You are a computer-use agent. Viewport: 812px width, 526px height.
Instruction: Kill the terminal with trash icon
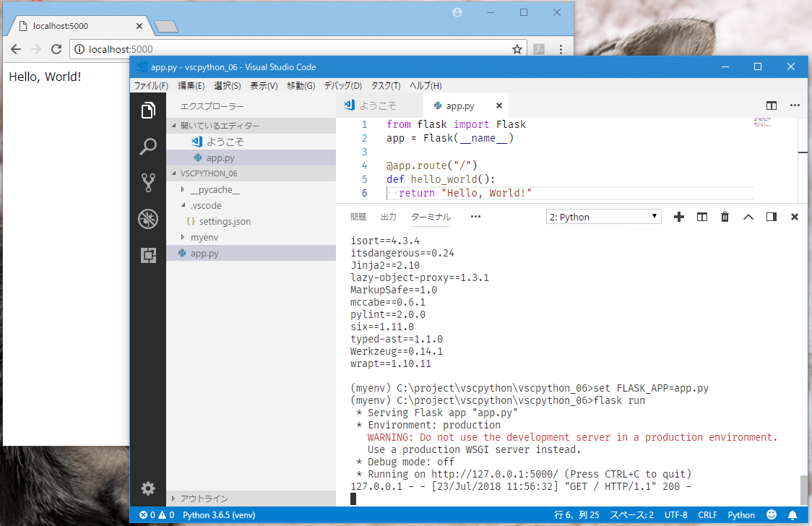(x=725, y=217)
